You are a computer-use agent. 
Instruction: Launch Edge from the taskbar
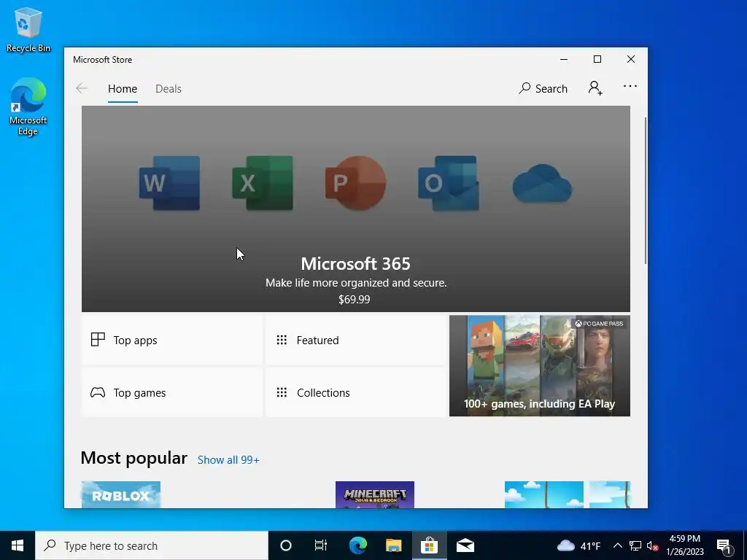pos(357,545)
